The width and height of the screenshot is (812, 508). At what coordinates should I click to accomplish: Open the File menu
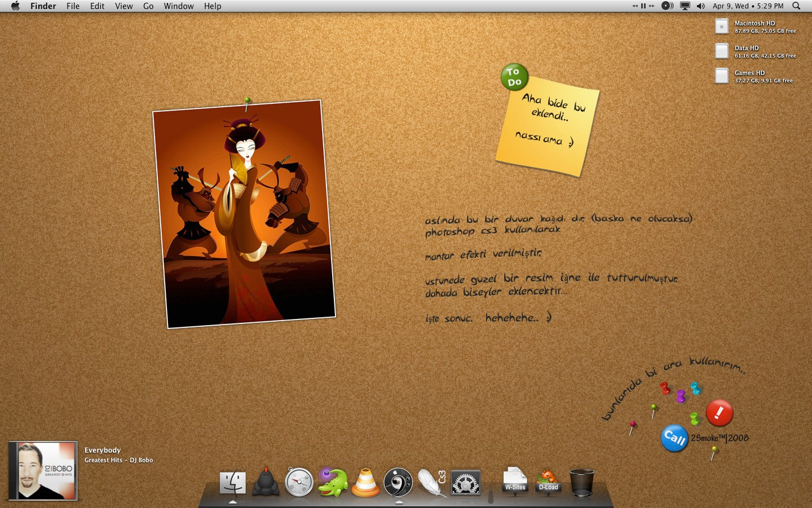(x=73, y=6)
